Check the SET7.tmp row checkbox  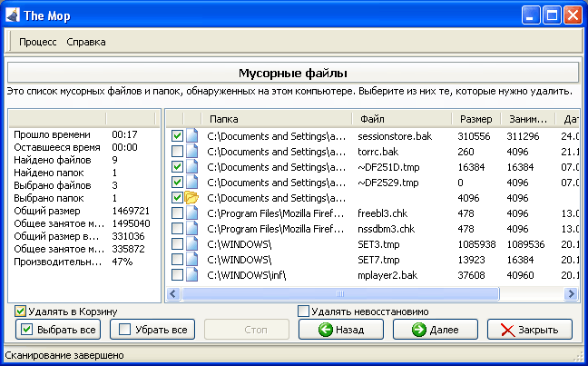click(177, 260)
